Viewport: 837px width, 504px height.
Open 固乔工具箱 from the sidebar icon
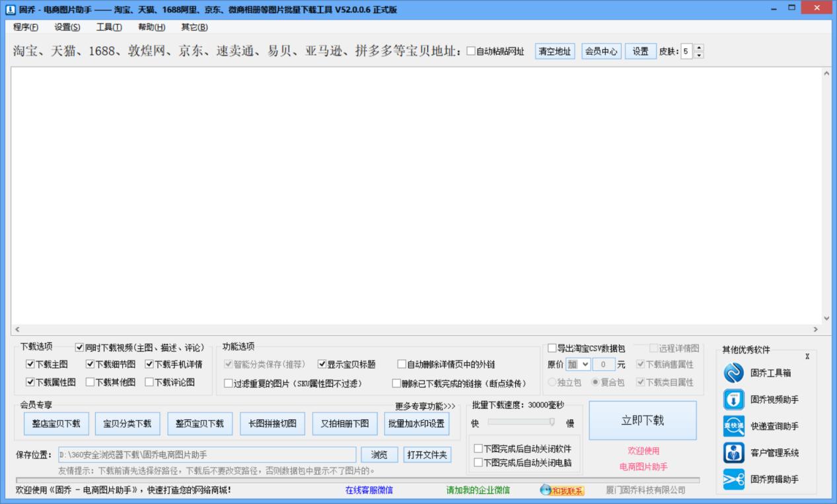pyautogui.click(x=733, y=371)
